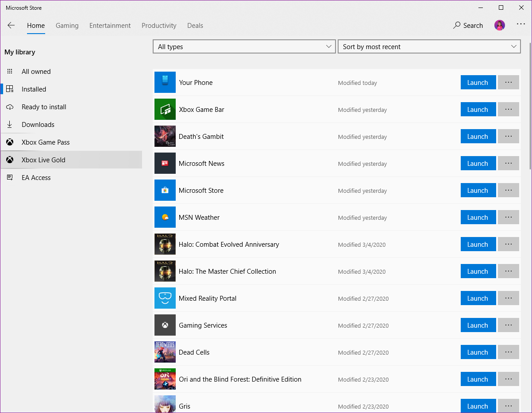Switch to the Deals tab
The width and height of the screenshot is (532, 413).
(195, 26)
